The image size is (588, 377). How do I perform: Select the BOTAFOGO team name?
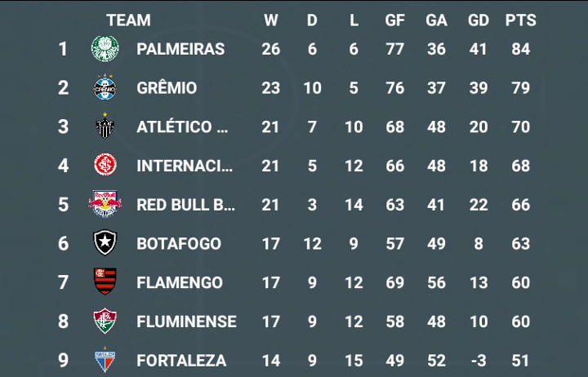[x=179, y=244]
